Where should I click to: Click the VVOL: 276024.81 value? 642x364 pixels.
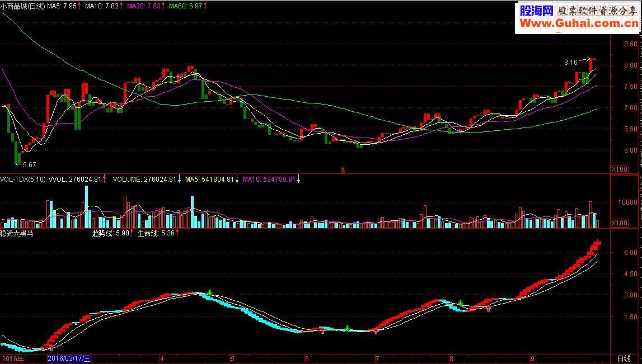tap(75, 179)
